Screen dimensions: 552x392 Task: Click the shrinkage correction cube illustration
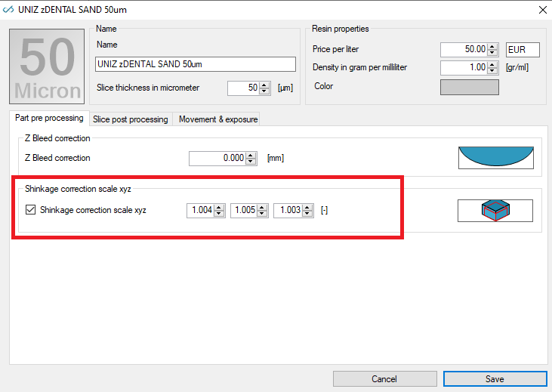(x=495, y=211)
